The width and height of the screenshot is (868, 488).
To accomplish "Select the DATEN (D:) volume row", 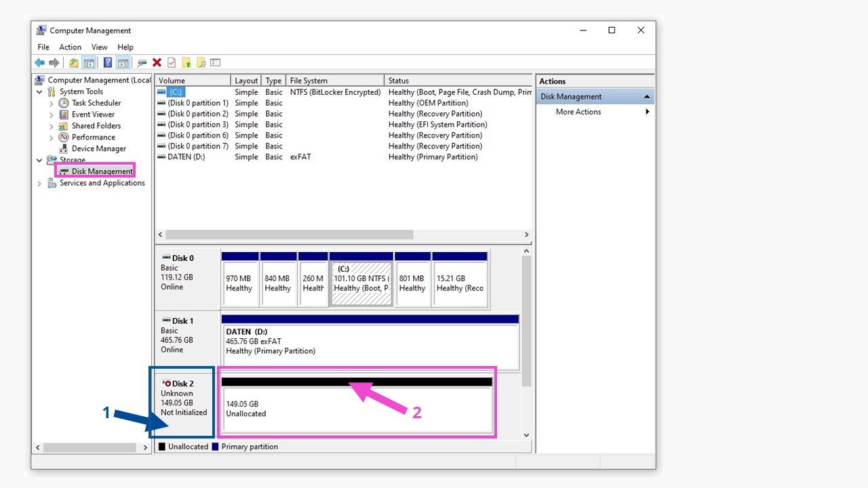I will (x=343, y=157).
